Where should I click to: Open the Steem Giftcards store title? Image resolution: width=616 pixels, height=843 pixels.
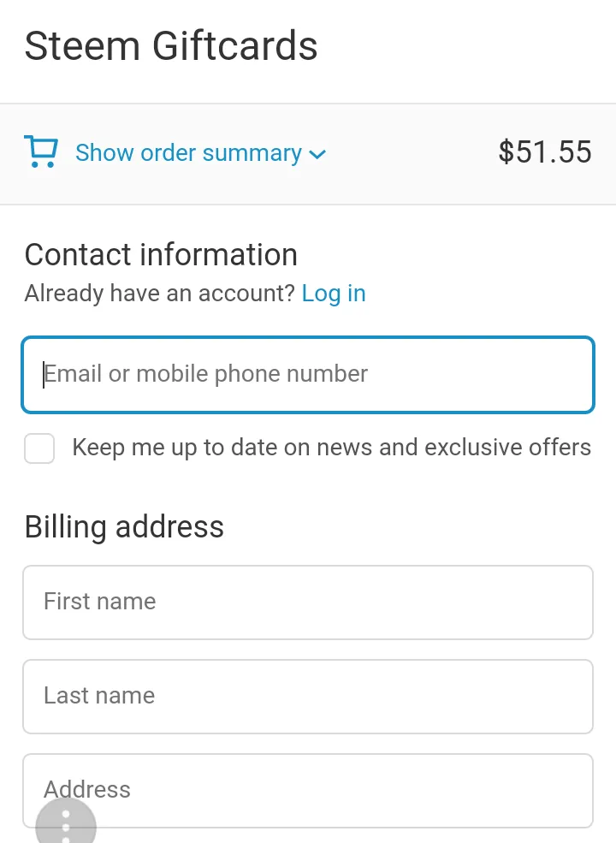click(171, 45)
